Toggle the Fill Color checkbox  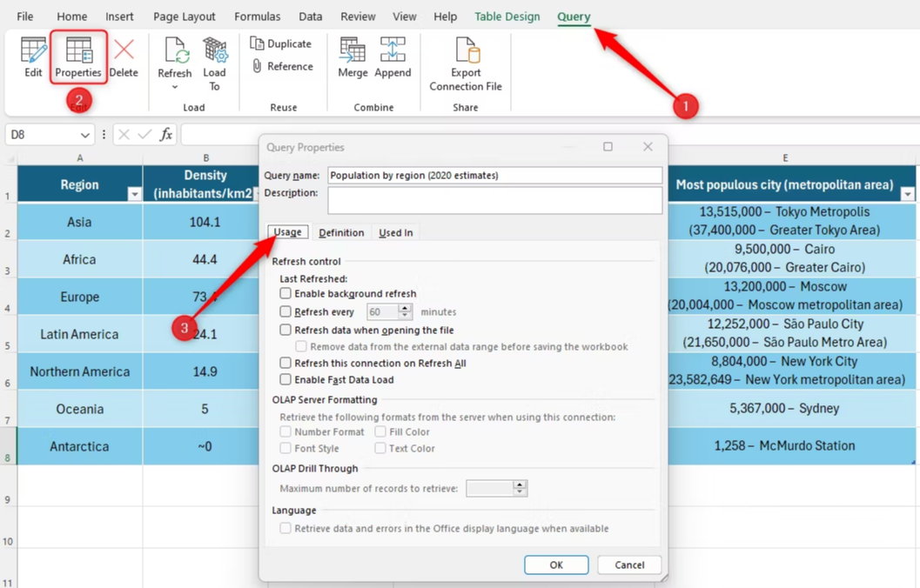(x=380, y=431)
